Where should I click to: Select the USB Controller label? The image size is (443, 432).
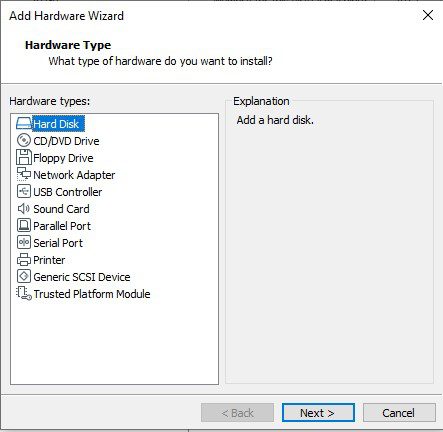pos(68,192)
